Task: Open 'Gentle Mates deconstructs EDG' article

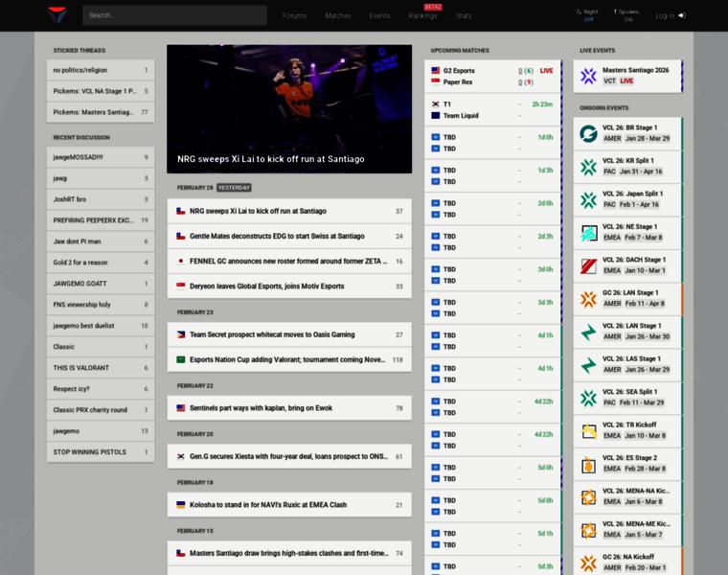Action: (289, 237)
